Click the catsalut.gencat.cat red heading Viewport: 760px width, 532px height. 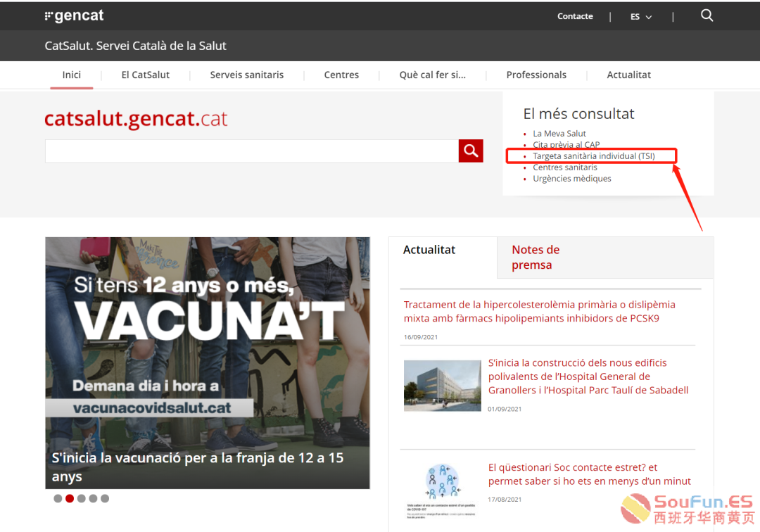coord(136,119)
